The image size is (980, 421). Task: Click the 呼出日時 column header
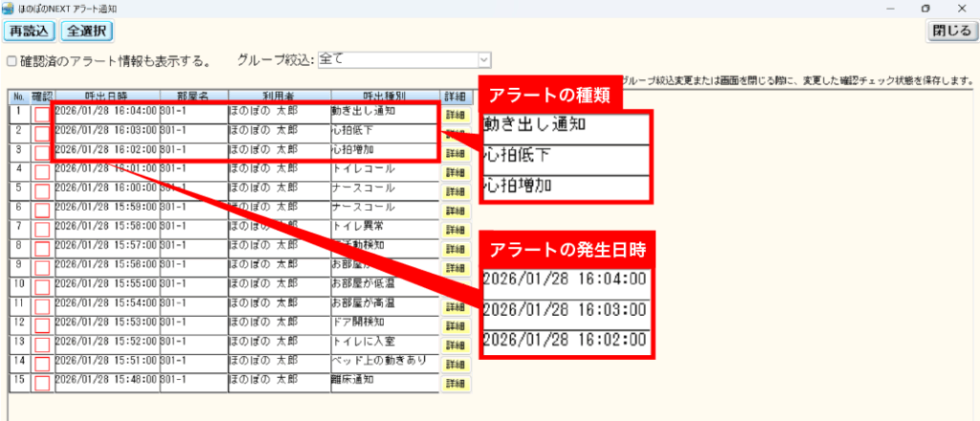click(106, 97)
